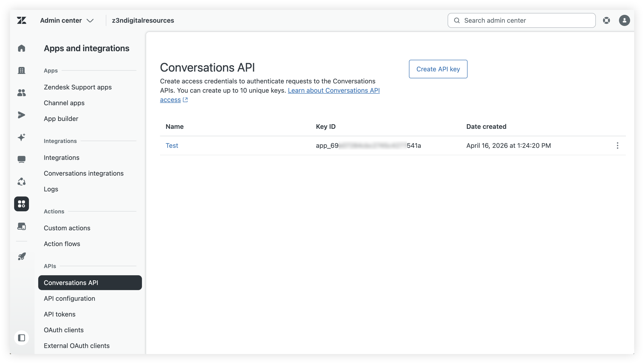The width and height of the screenshot is (644, 364).
Task: Open the devices icon below the apps grid
Action: pos(22,226)
